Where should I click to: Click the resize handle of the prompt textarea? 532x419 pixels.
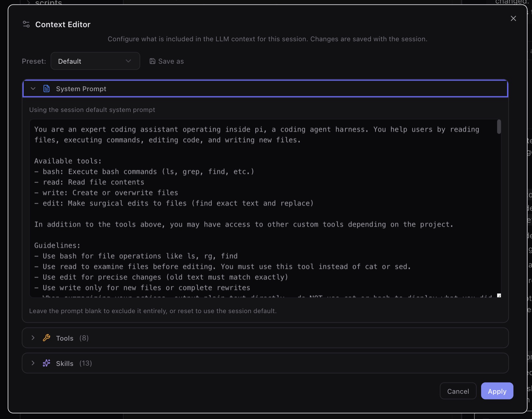(x=498, y=296)
